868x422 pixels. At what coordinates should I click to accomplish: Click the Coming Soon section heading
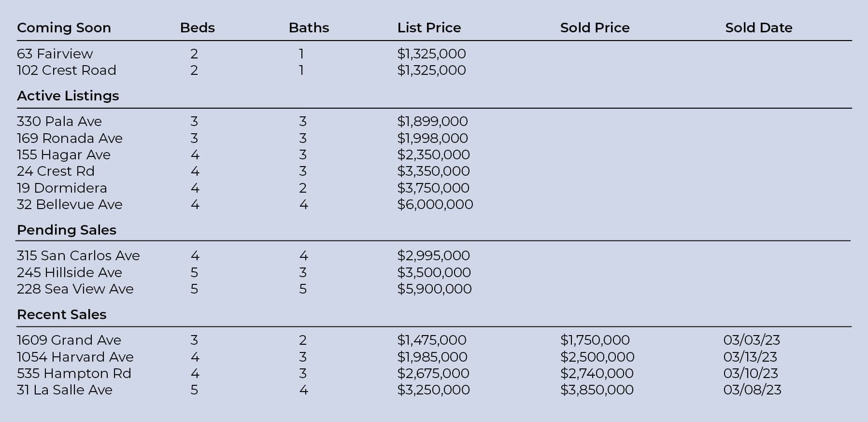[64, 28]
